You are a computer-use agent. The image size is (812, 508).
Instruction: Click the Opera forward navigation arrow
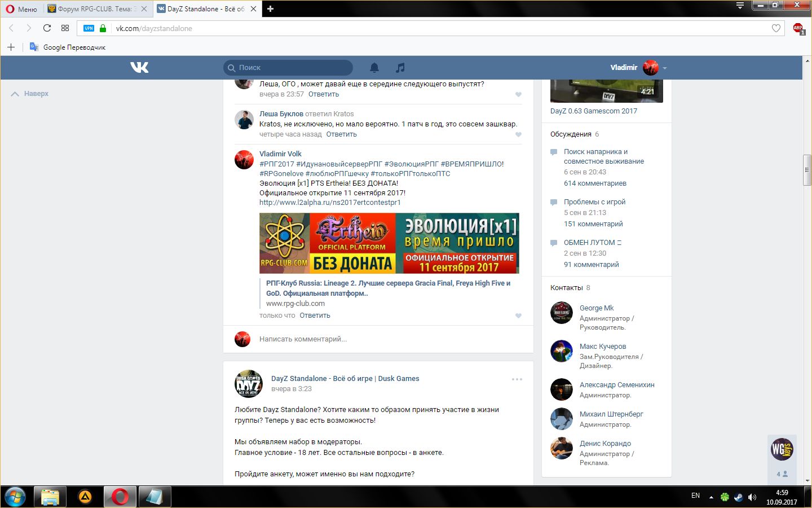29,28
